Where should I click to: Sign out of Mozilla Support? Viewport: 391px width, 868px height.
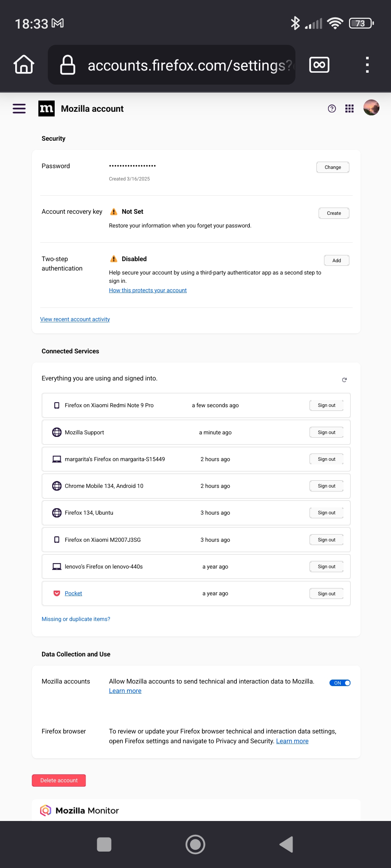(x=327, y=432)
